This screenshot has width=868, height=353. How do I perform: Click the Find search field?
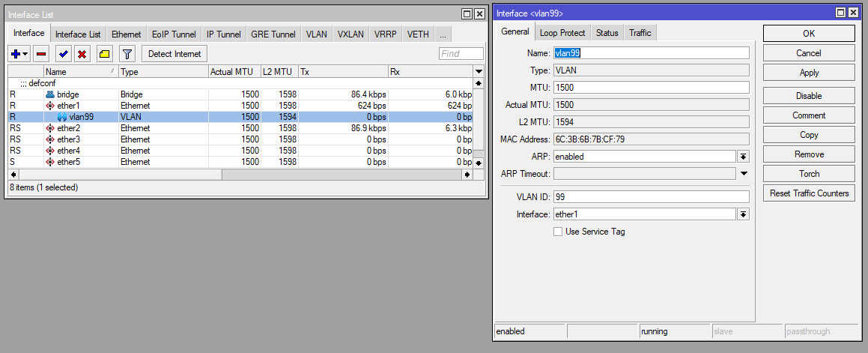click(461, 54)
